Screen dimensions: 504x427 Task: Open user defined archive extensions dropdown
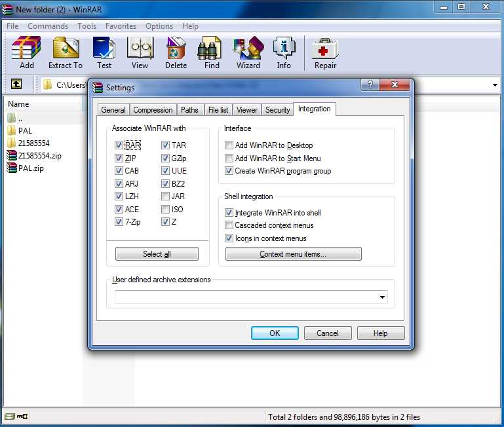tap(382, 297)
